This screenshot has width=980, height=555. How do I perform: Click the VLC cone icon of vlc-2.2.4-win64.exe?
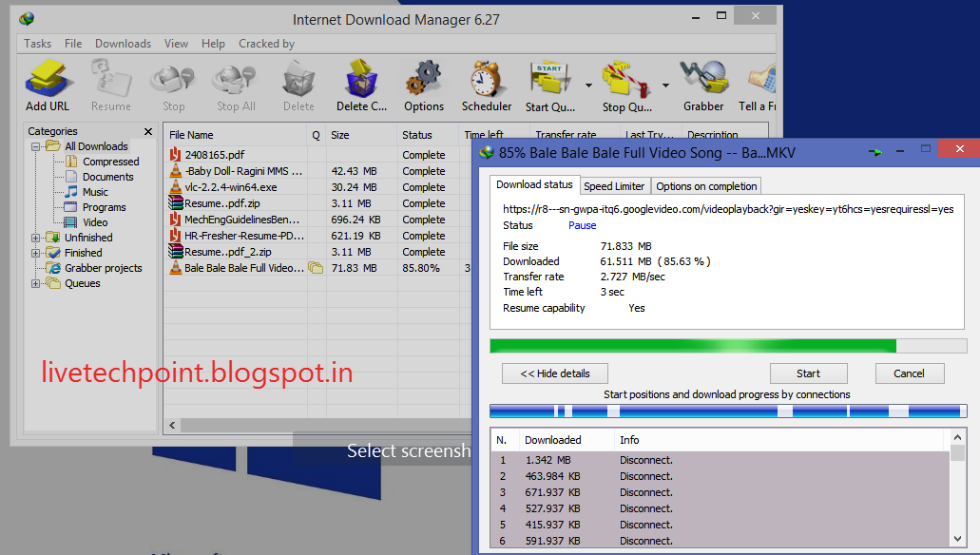176,187
